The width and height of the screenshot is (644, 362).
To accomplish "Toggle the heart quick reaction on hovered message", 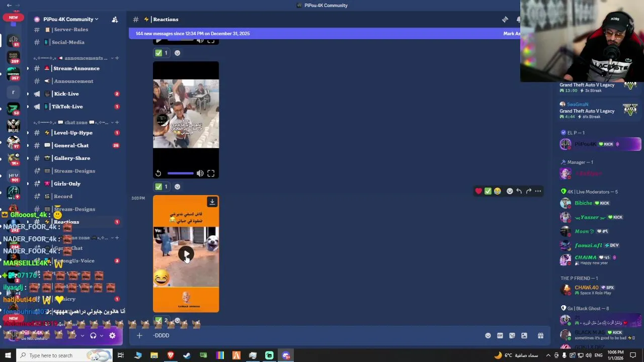I will tap(478, 191).
